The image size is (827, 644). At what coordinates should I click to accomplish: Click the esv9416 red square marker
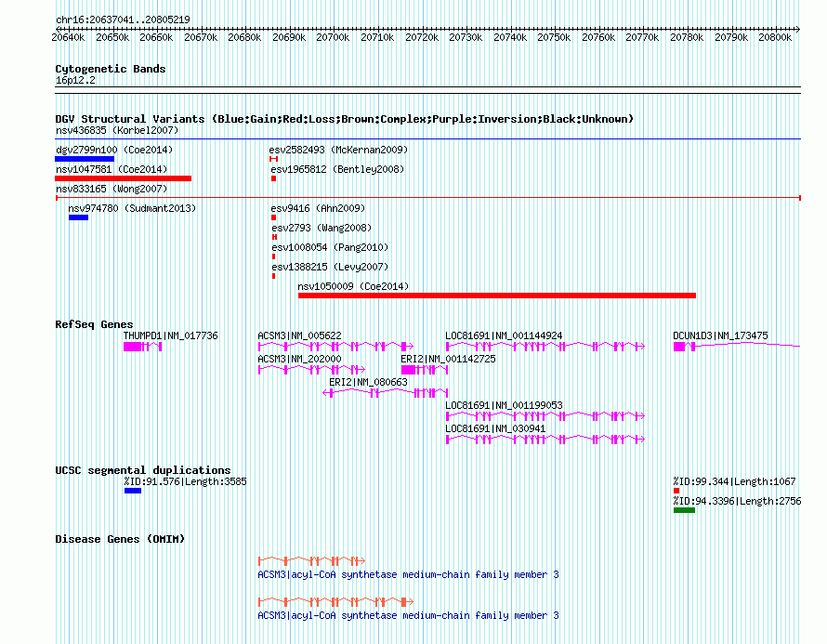click(x=274, y=217)
